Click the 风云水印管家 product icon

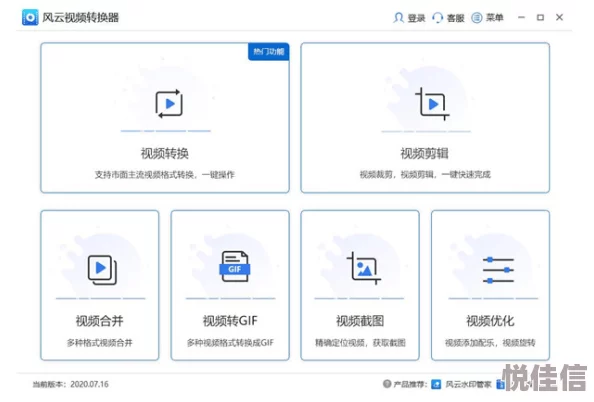pyautogui.click(x=436, y=384)
